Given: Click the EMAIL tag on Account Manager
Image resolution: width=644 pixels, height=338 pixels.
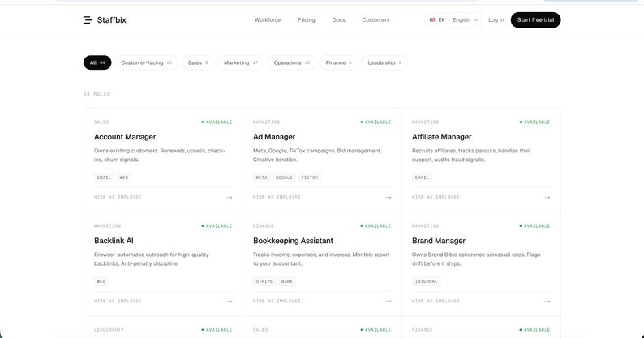Looking at the screenshot, I should tap(104, 178).
